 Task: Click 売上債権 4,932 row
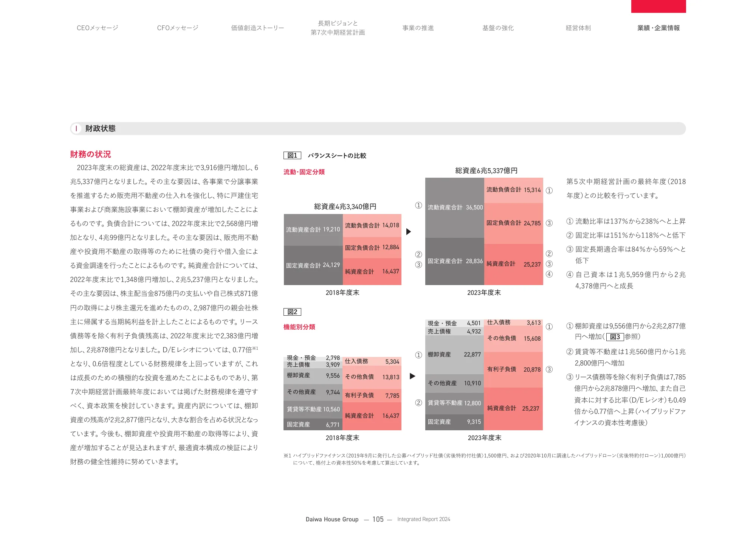[x=454, y=332]
